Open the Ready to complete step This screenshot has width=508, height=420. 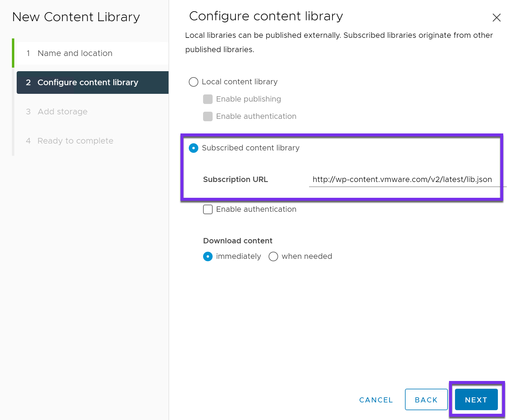point(75,141)
